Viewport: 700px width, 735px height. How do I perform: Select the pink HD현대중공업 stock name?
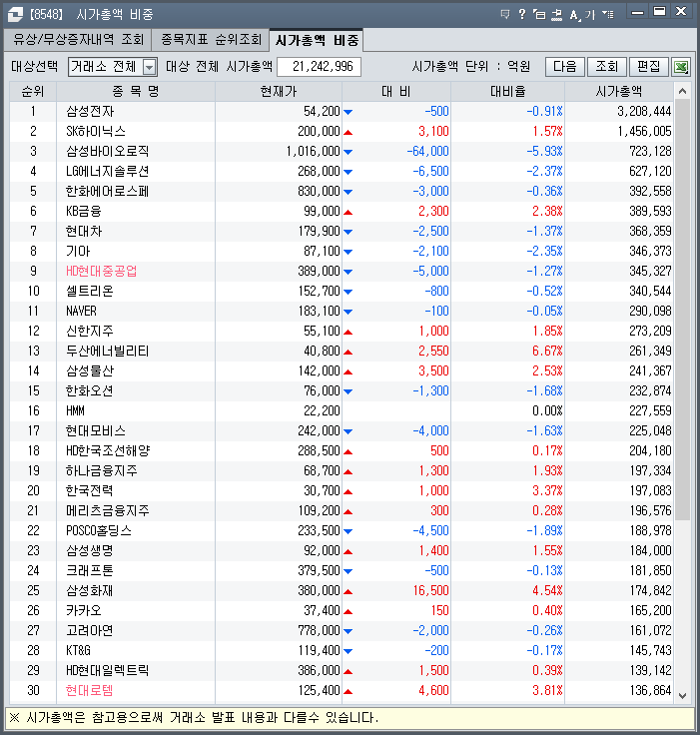pos(101,271)
